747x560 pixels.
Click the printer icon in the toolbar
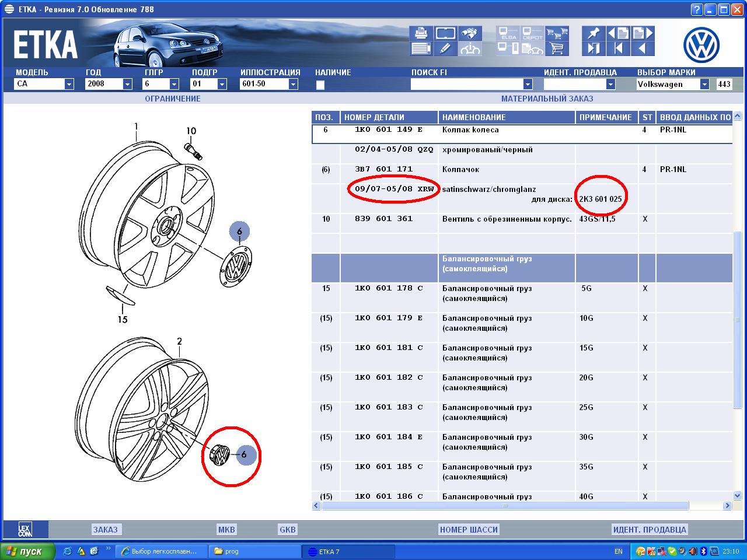click(421, 33)
